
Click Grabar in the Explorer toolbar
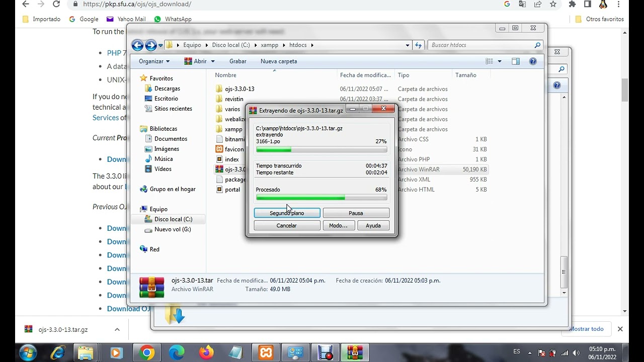click(x=238, y=61)
